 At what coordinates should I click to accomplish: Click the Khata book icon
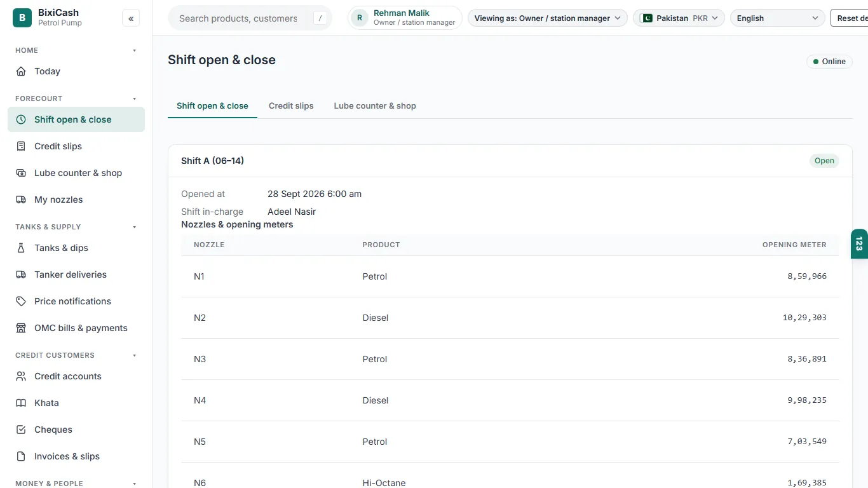(x=21, y=403)
